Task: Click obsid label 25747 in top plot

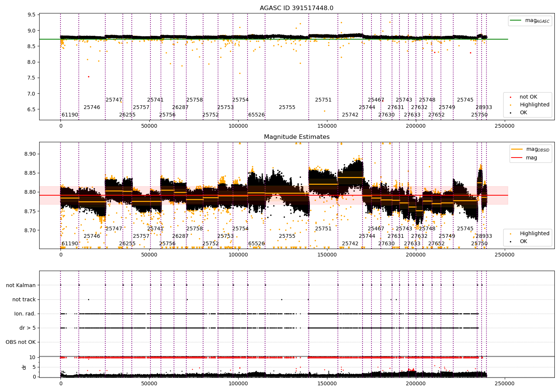Action: [114, 100]
